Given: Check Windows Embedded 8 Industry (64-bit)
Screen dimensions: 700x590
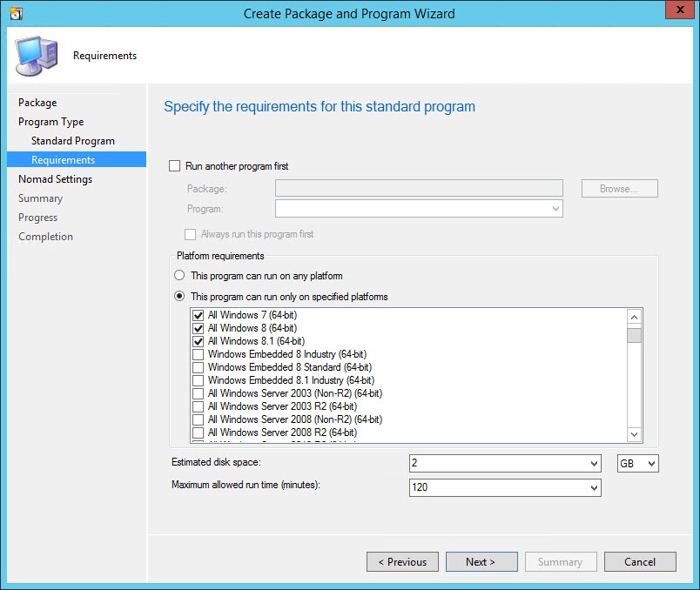Looking at the screenshot, I should (x=199, y=354).
